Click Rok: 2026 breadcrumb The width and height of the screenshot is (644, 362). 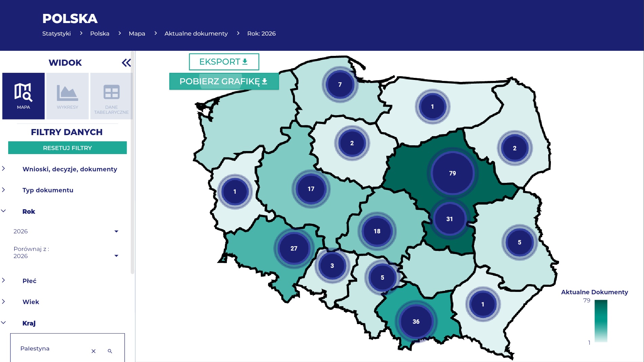click(261, 34)
